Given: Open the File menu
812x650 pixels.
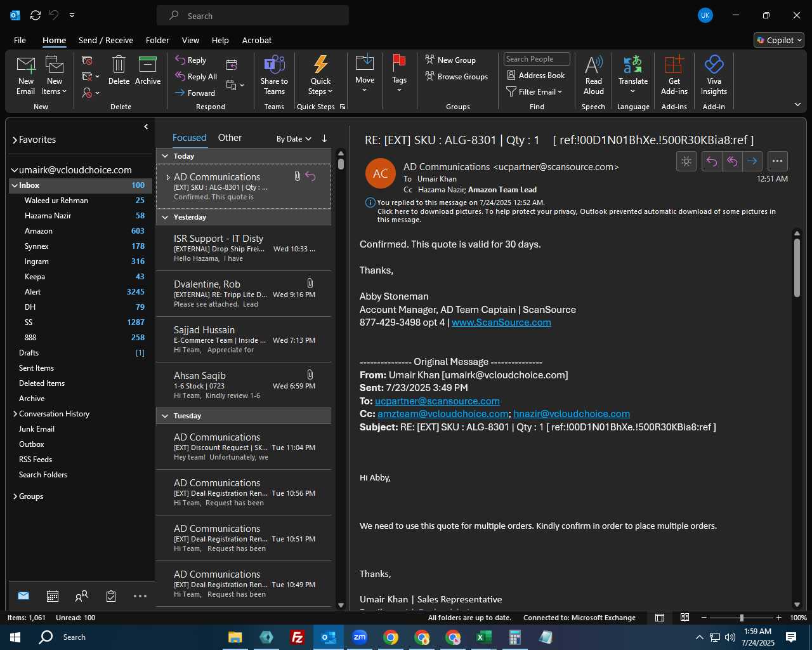Looking at the screenshot, I should click(20, 40).
